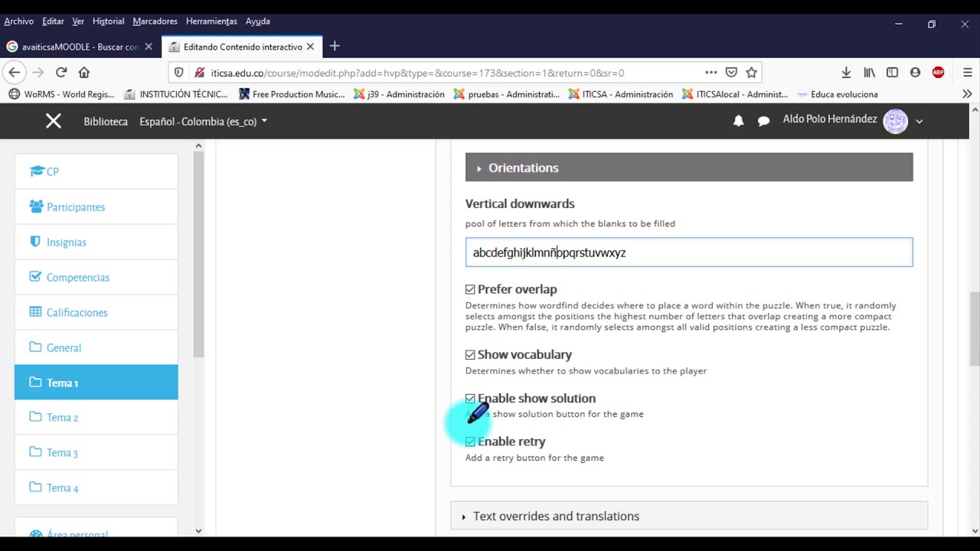Select CP course in sidebar
This screenshot has height=551, width=980.
click(96, 171)
